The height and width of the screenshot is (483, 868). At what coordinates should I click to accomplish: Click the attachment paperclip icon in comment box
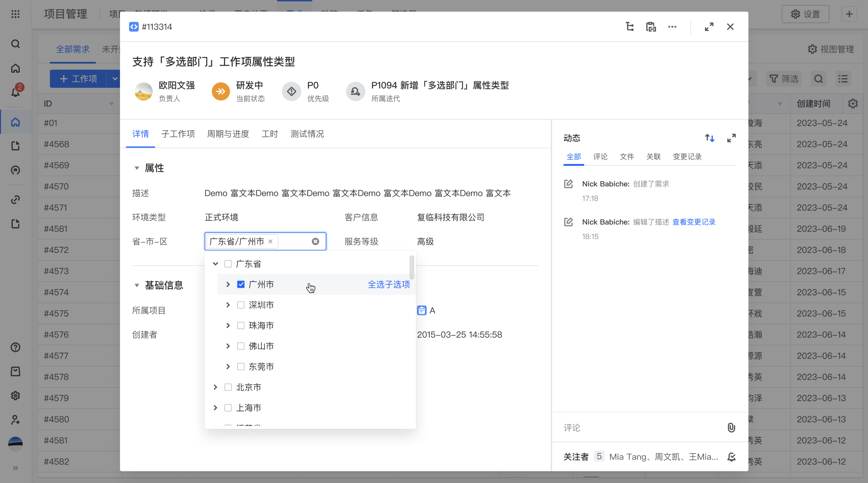click(731, 427)
